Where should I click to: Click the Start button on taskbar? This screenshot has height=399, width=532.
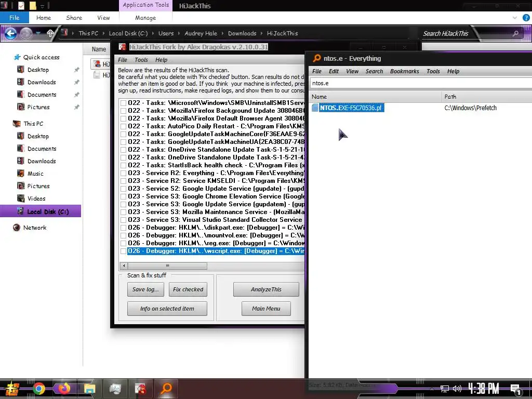[x=12, y=389]
